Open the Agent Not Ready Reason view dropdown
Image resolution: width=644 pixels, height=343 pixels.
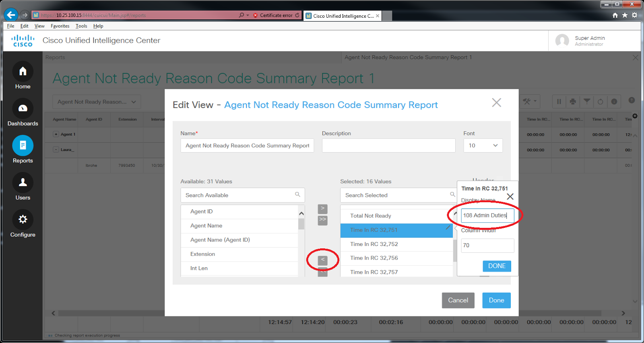(x=97, y=102)
